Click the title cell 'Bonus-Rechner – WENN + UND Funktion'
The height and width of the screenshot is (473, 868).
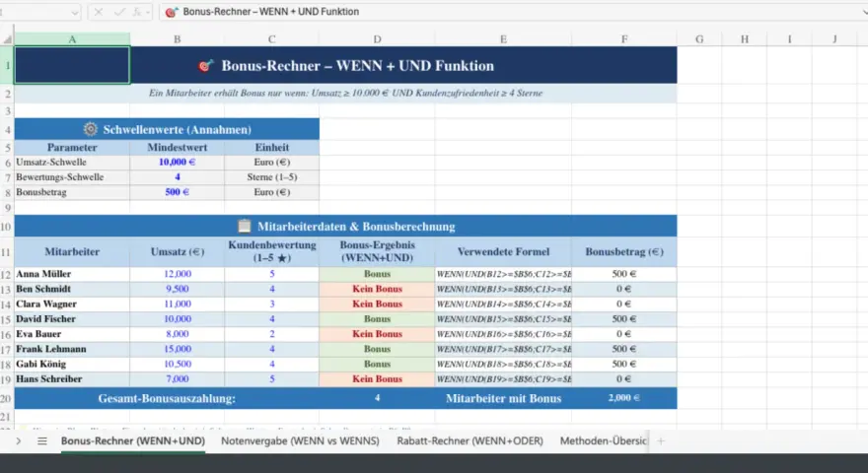click(345, 65)
